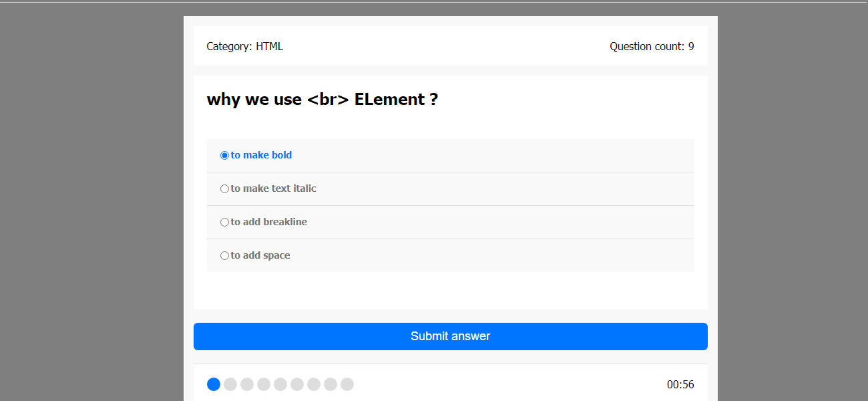Click the fifth progress dot indicator
The image size is (868, 401).
tap(280, 384)
